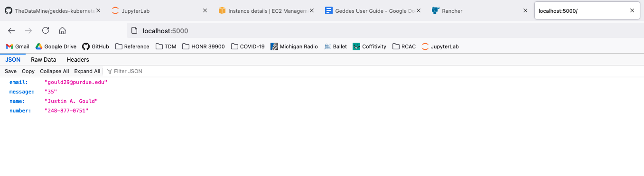The width and height of the screenshot is (644, 176).
Task: Switch to the Headers tab
Action: (78, 60)
